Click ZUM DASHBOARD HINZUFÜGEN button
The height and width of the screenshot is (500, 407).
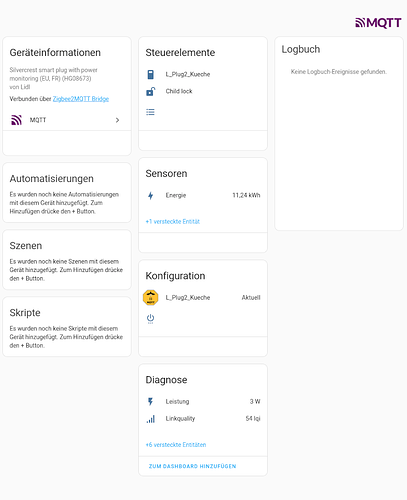tap(192, 466)
